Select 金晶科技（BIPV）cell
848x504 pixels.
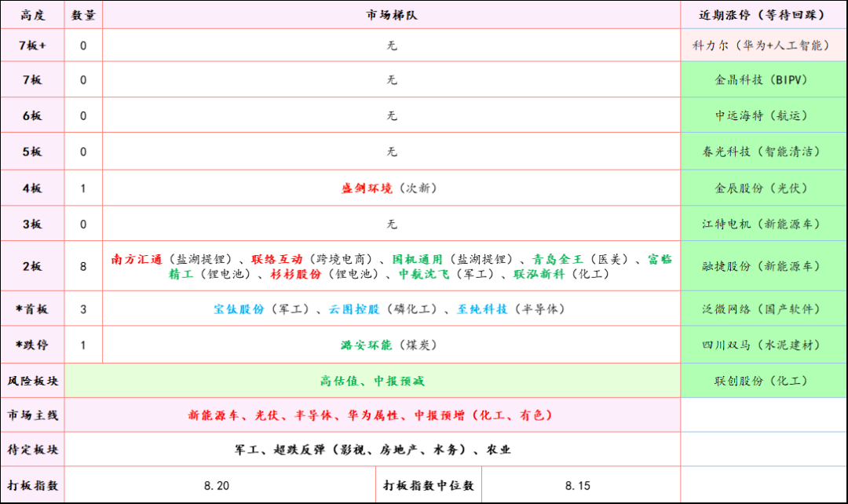point(763,79)
